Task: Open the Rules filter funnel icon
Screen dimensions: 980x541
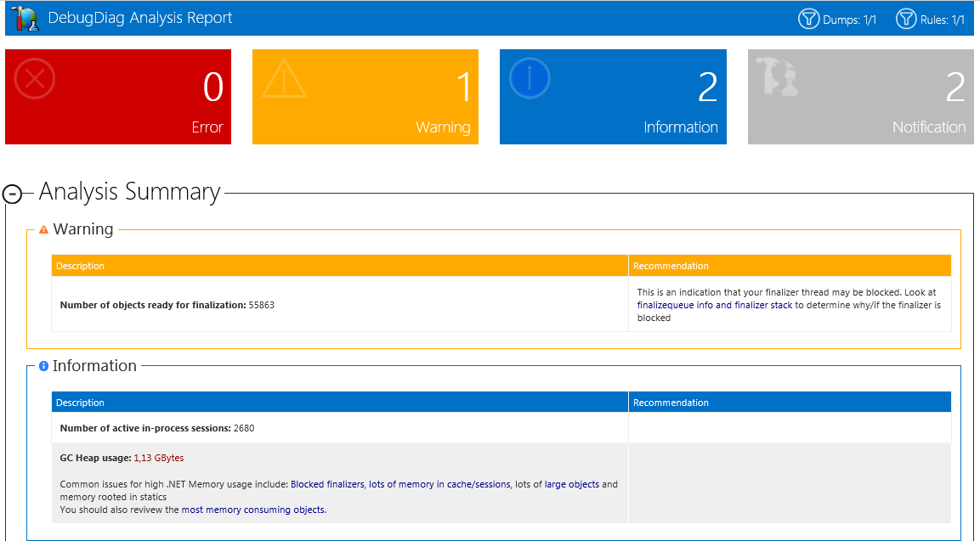Action: (906, 19)
